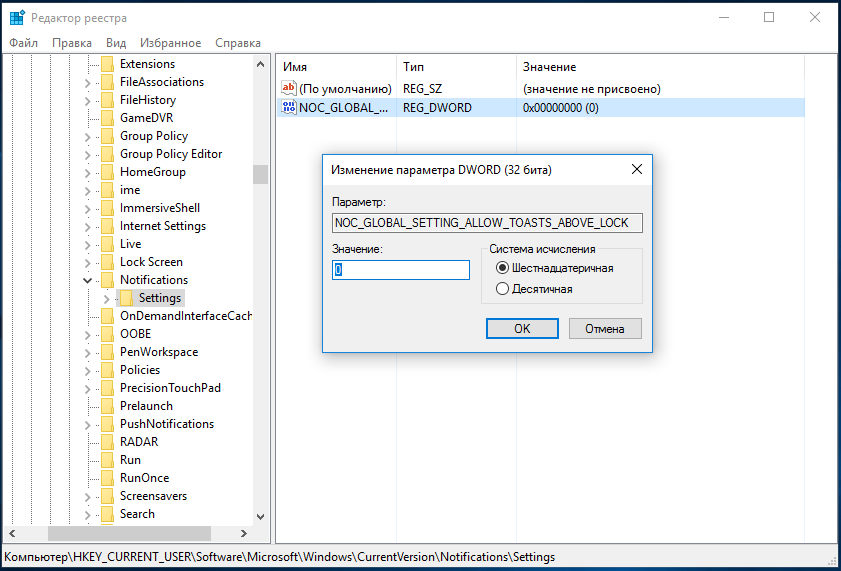Click the tree scroll left arrow
841x571 pixels.
(x=12, y=533)
